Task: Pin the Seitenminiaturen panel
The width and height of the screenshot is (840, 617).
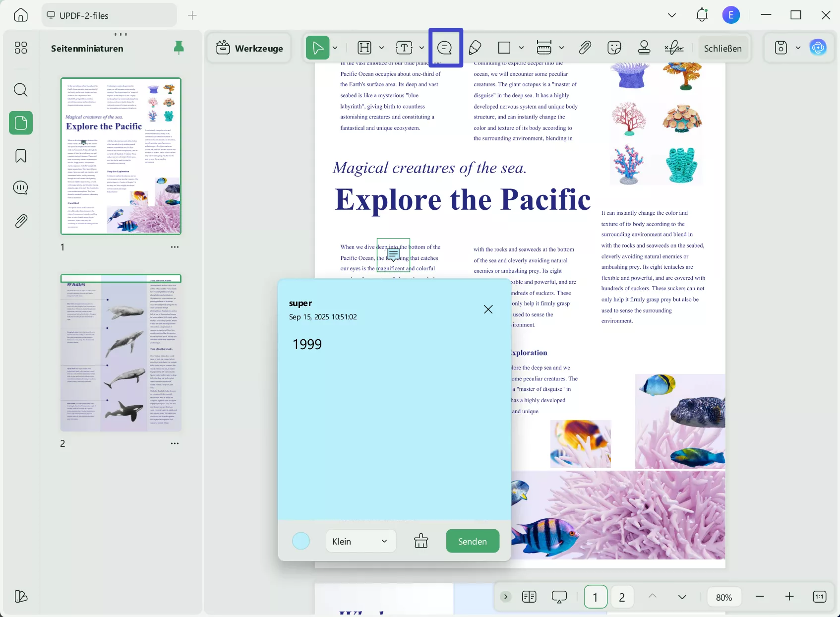Action: tap(179, 47)
